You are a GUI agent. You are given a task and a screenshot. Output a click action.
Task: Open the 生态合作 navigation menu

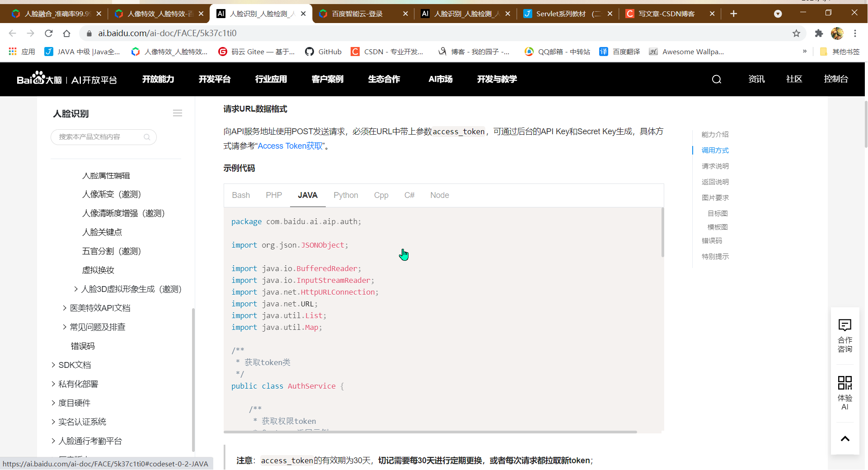[x=384, y=79]
